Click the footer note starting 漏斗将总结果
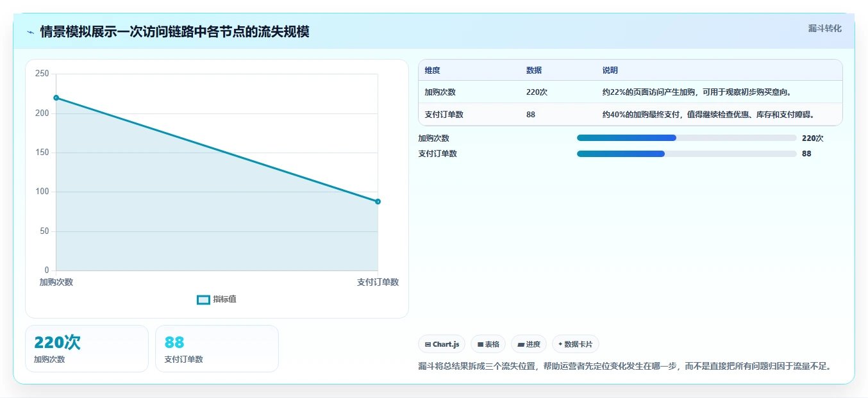This screenshot has height=398, width=868. tap(625, 366)
